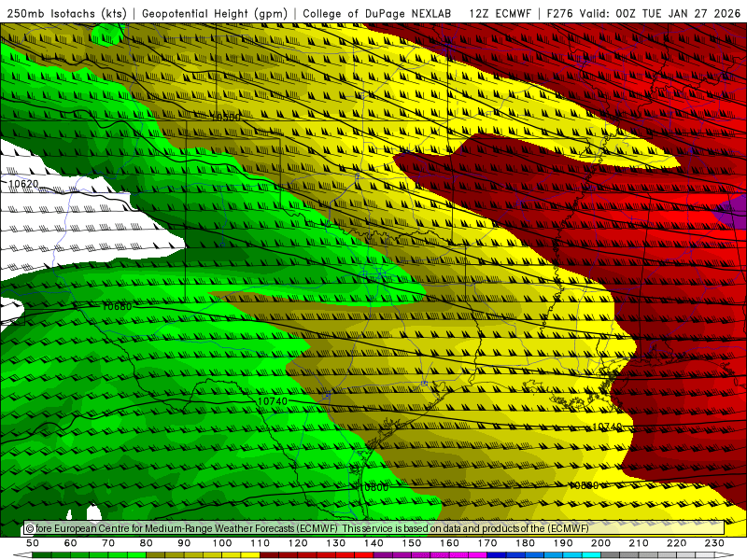747x560 pixels.
Task: Click the dark blue swatch right of 170
Action: 497,555
